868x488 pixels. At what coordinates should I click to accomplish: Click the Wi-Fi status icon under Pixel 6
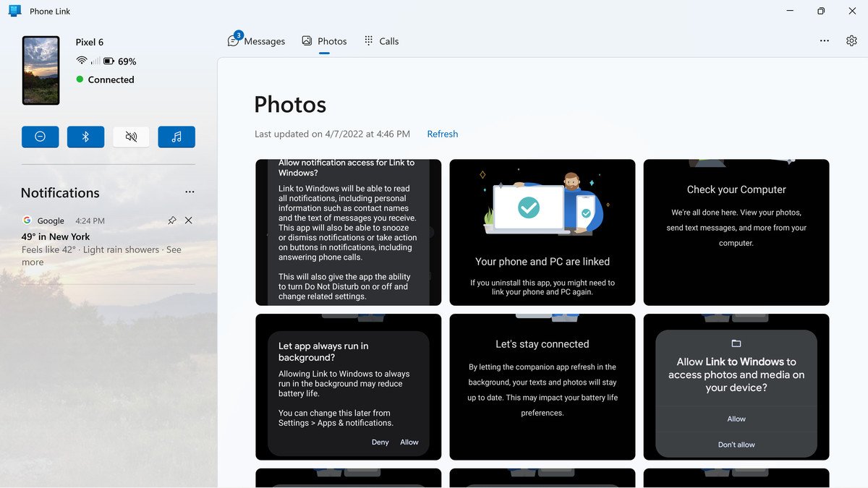point(80,61)
